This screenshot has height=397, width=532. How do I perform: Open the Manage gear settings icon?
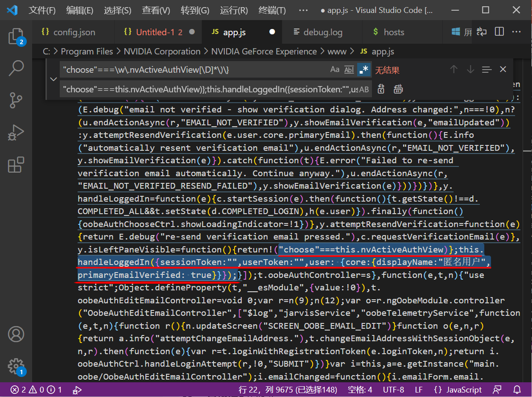tap(16, 367)
